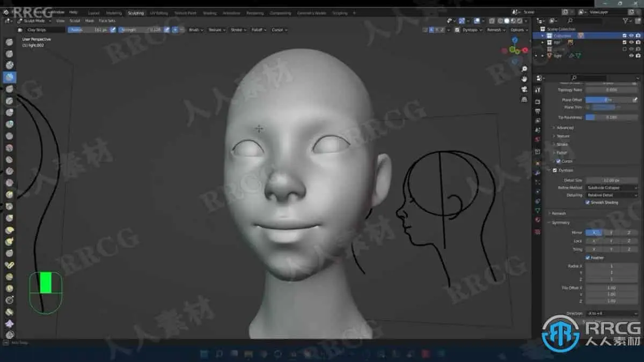Open the Detailing Relative Detail dropdown
644x362 pixels.
tap(612, 195)
